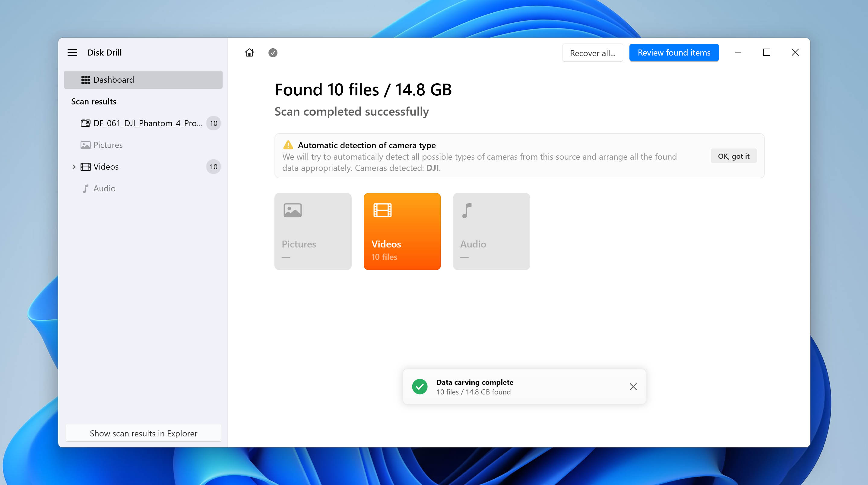Open the Audio category tile
Image resolution: width=868 pixels, height=485 pixels.
click(x=491, y=231)
